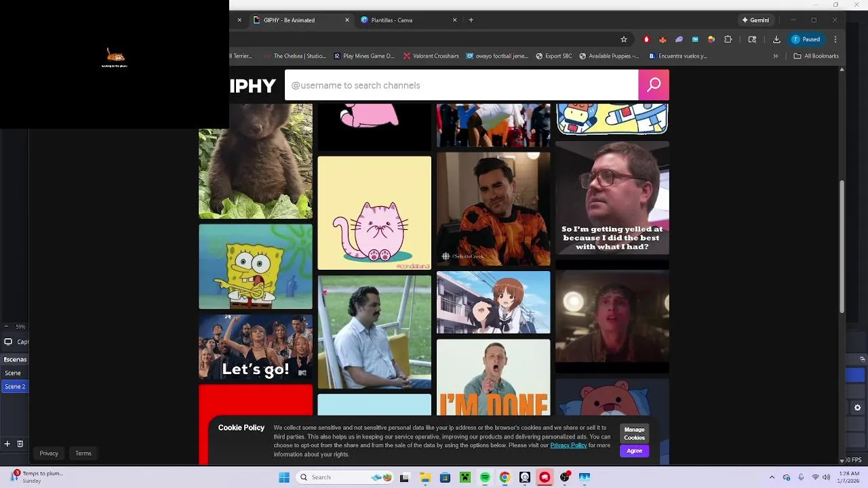The image size is (868, 488).
Task: Click the Privacy button at the bottom left
Action: (x=49, y=453)
